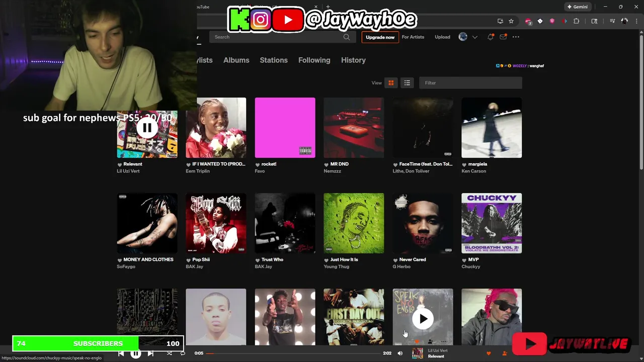Image resolution: width=644 pixels, height=362 pixels.
Task: Open the messages envelope icon
Action: pos(503,37)
